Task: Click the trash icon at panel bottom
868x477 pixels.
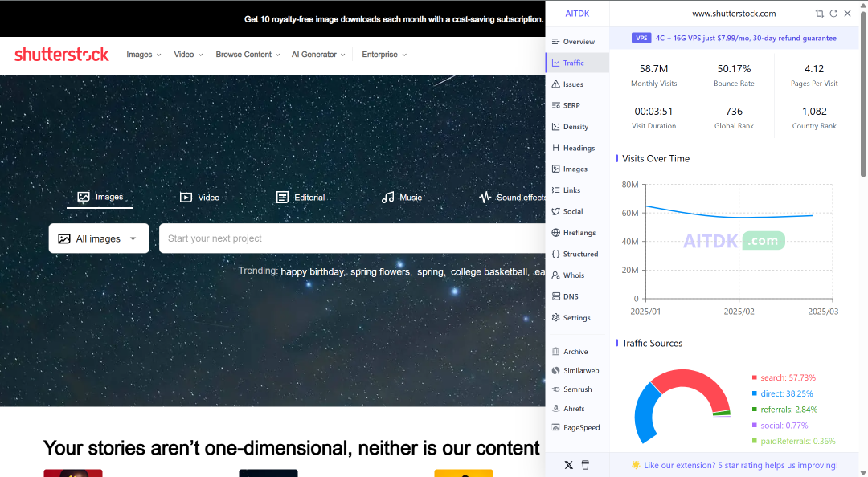Action: (x=585, y=465)
